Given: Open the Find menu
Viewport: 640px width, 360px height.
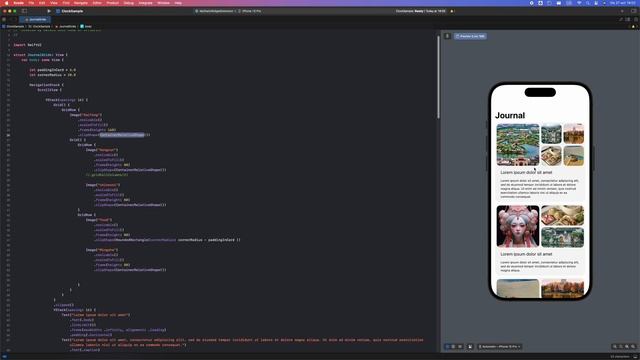Looking at the screenshot, I should pos(66,3).
